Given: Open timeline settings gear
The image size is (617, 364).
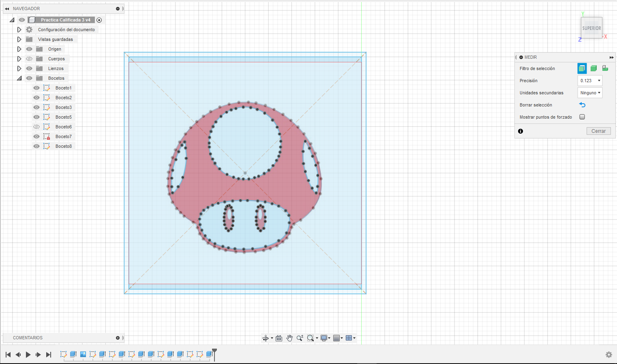Looking at the screenshot, I should (x=609, y=355).
